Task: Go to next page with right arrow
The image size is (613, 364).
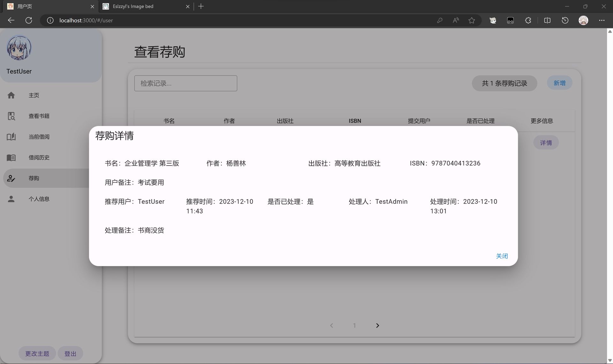Action: (377, 325)
